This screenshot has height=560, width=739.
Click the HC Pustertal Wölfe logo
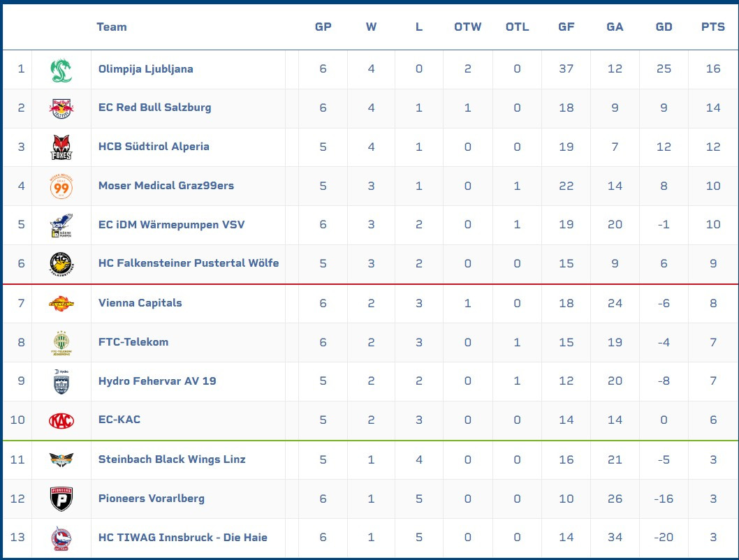[61, 264]
